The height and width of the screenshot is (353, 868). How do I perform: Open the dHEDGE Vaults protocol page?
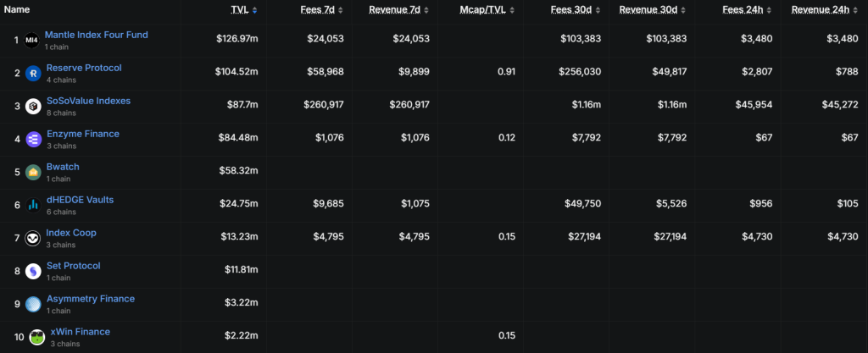pyautogui.click(x=79, y=200)
